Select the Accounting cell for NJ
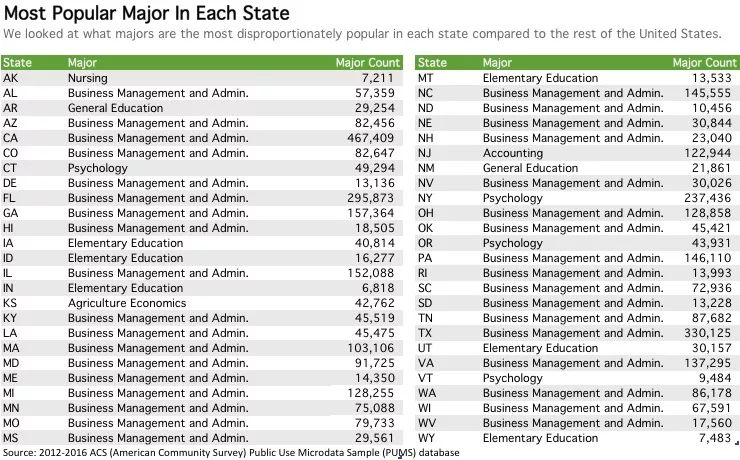Image resolution: width=740 pixels, height=460 pixels. click(513, 153)
